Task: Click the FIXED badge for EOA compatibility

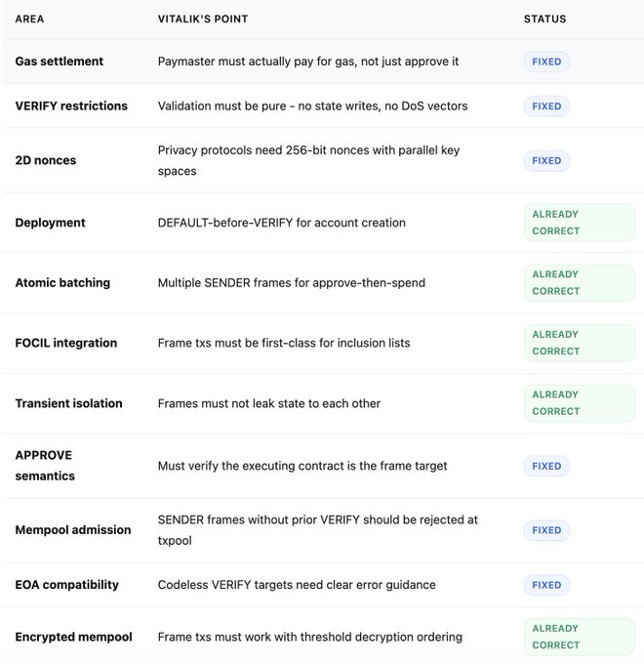Action: [546, 585]
